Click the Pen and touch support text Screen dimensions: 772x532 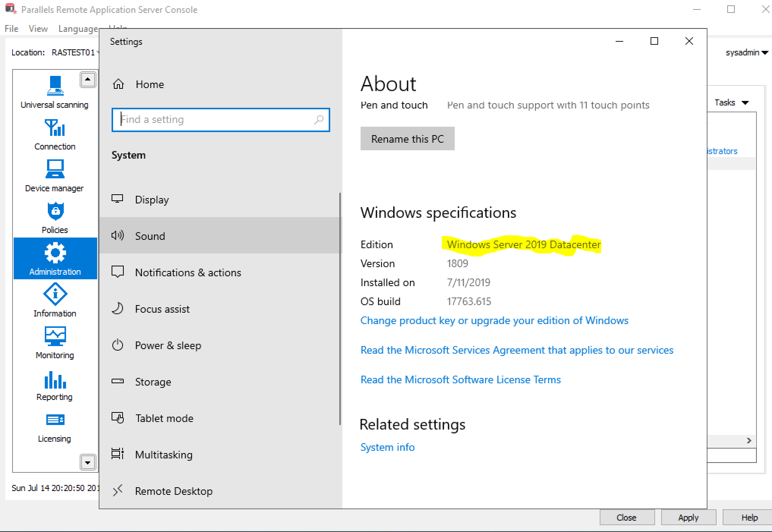pyautogui.click(x=548, y=105)
